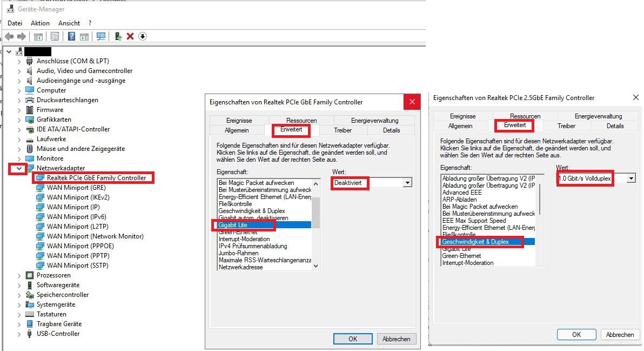Click scrollbar thumb in GbE Eigenschaft list
Screen dimensions: 644x351
316,211
